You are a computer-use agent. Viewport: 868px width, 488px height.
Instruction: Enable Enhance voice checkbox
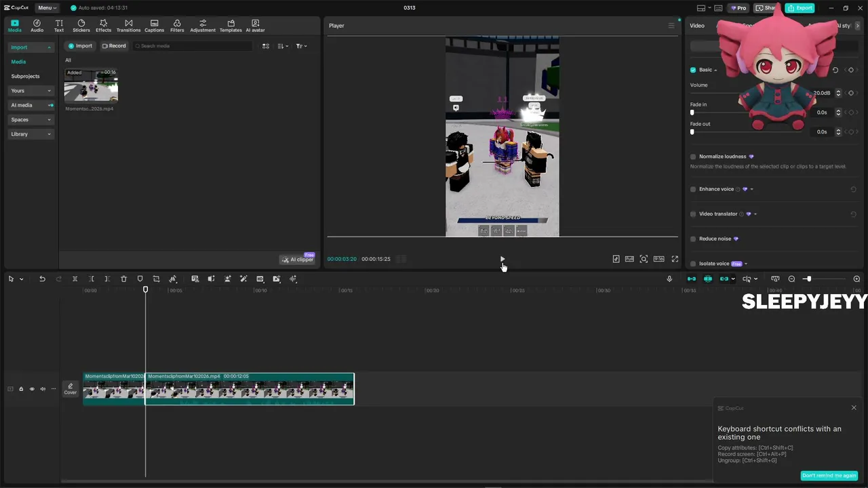693,189
